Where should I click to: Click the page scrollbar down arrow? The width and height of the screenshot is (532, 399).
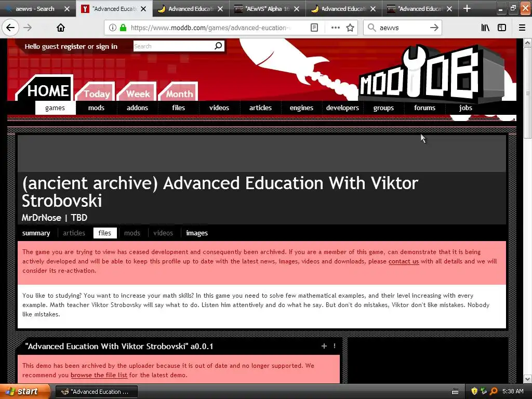(528, 379)
